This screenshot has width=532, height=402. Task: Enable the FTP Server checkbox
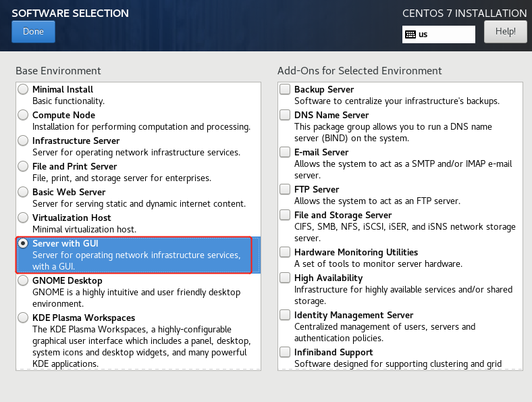pos(285,189)
